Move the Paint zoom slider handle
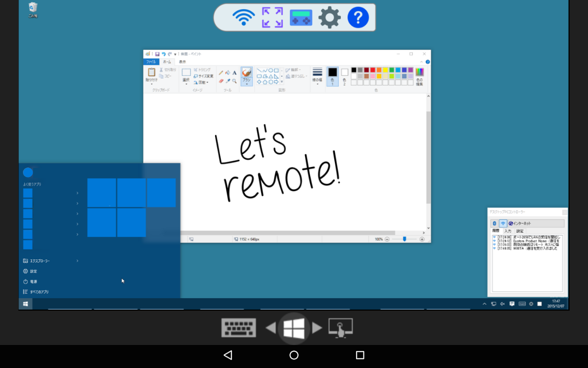The height and width of the screenshot is (368, 588). coord(404,239)
